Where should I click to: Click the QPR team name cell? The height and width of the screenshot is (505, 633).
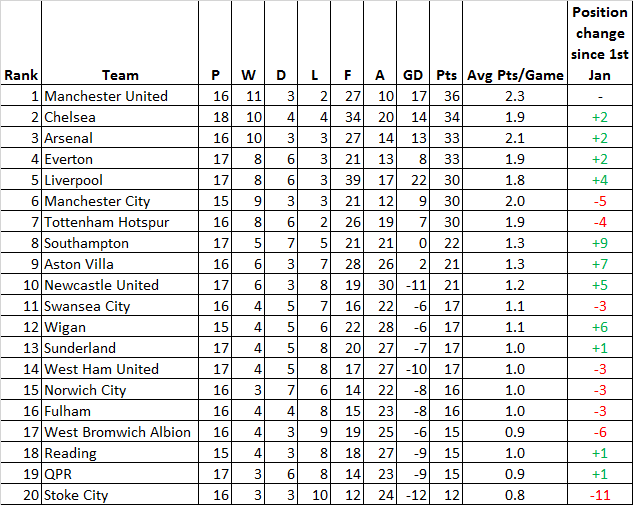pyautogui.click(x=120, y=474)
